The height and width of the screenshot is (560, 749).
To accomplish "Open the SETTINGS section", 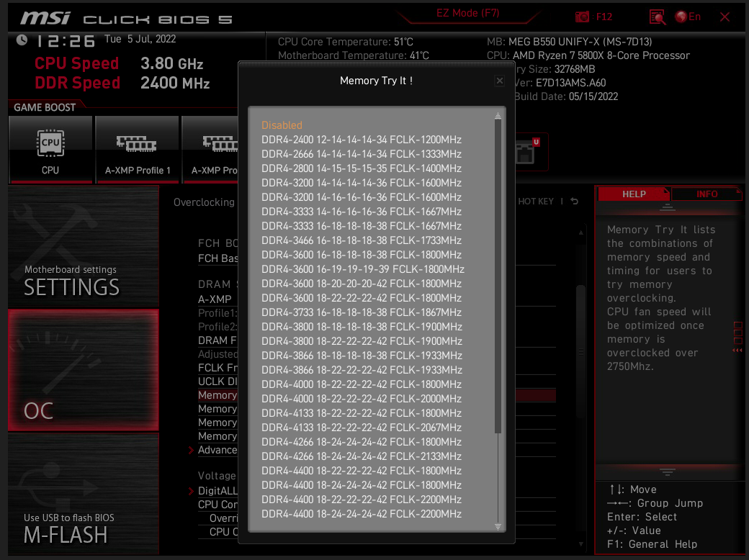I will [x=84, y=247].
